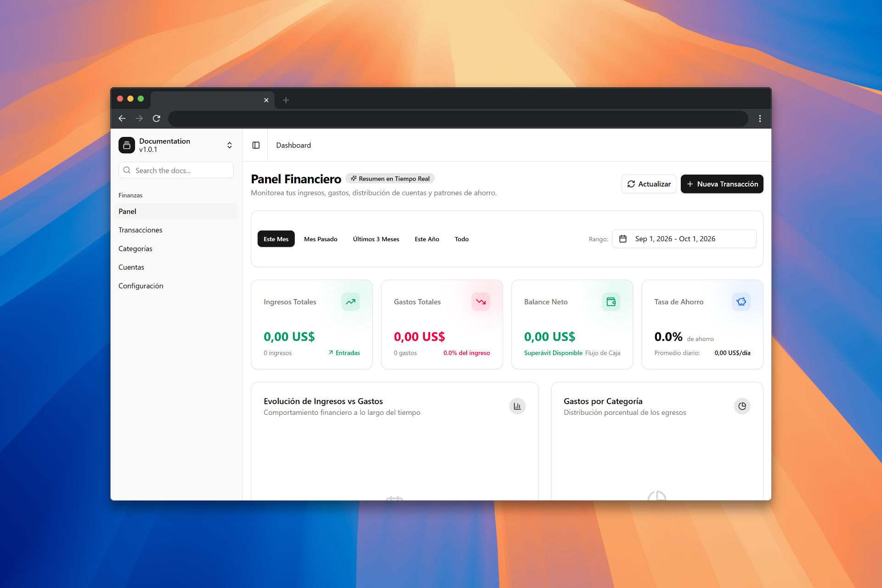Open the browser three-dot menu
The height and width of the screenshot is (588, 882).
click(760, 119)
